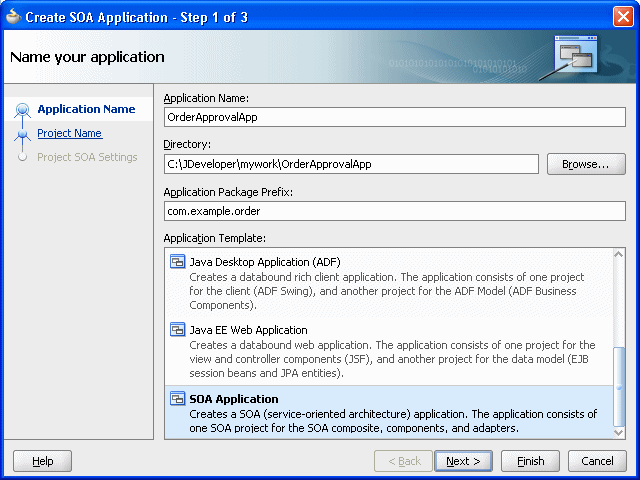Open Help for this wizard
This screenshot has height=480, width=640.
coord(42,461)
